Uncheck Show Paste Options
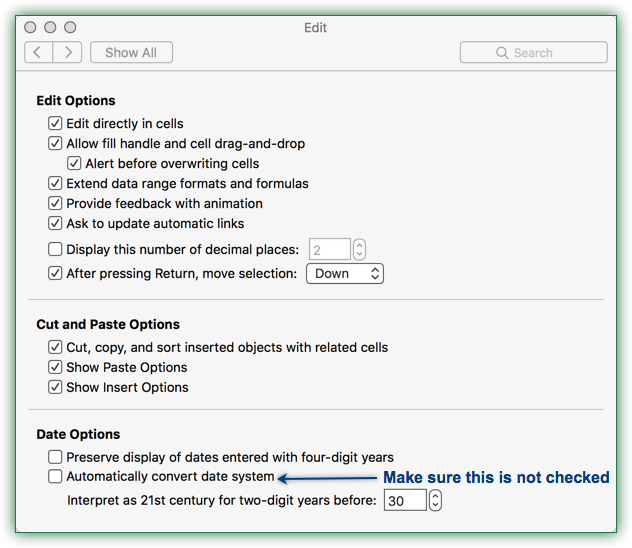Screen dimensions: 632x548 pyautogui.click(x=55, y=367)
